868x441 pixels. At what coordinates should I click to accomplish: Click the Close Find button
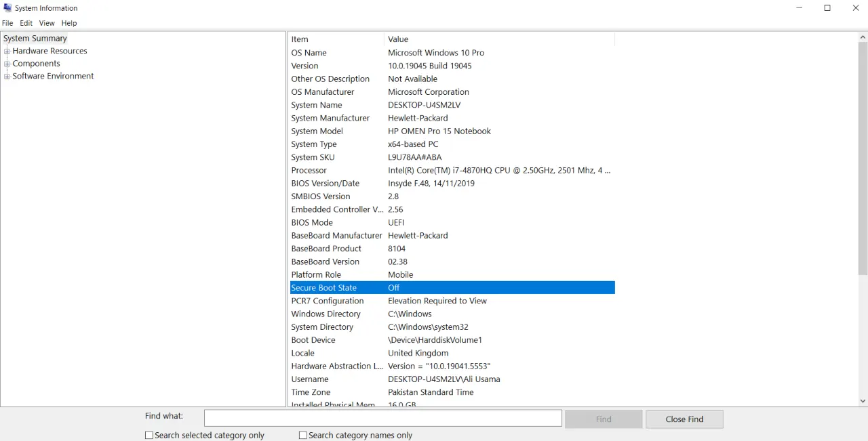(684, 419)
